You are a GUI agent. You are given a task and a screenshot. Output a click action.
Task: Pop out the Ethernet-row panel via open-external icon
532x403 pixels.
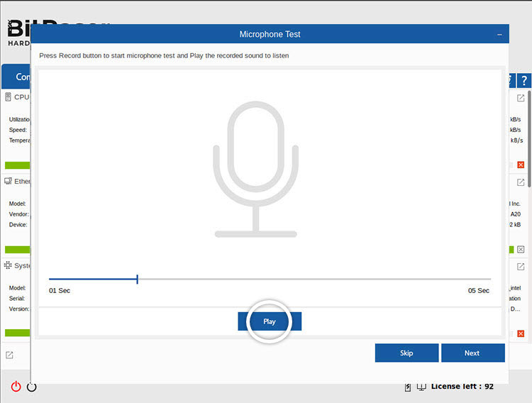click(521, 182)
